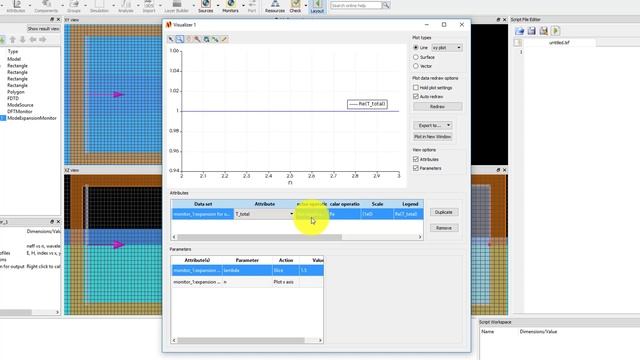Click the left arrow in objects tree toolbar
Screen dimensions: 640x360
pyautogui.click(x=33, y=40)
